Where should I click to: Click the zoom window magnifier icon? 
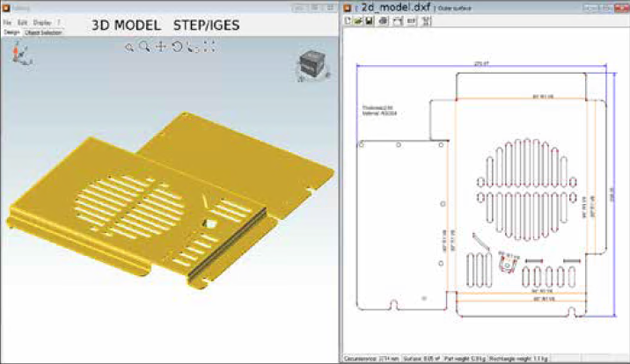(129, 47)
